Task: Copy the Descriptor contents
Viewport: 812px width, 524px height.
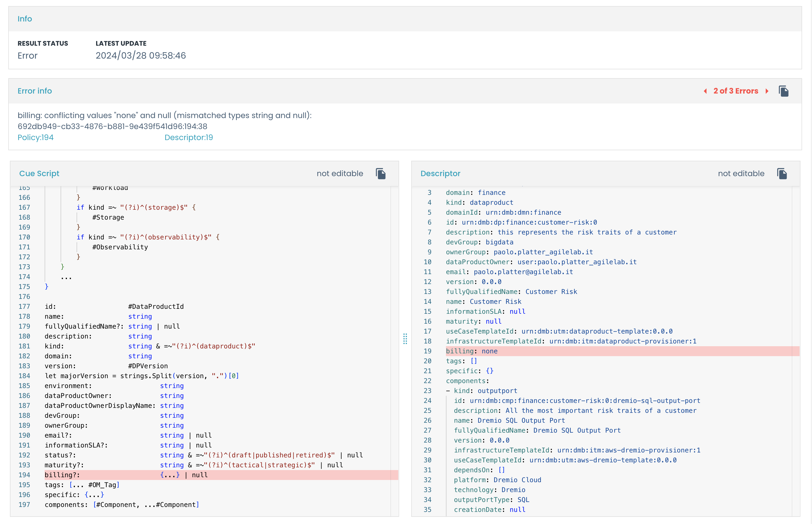Action: (782, 174)
